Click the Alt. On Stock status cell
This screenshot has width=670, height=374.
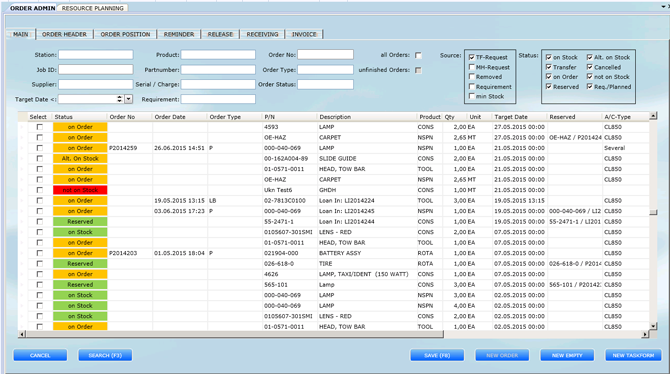[x=80, y=159]
